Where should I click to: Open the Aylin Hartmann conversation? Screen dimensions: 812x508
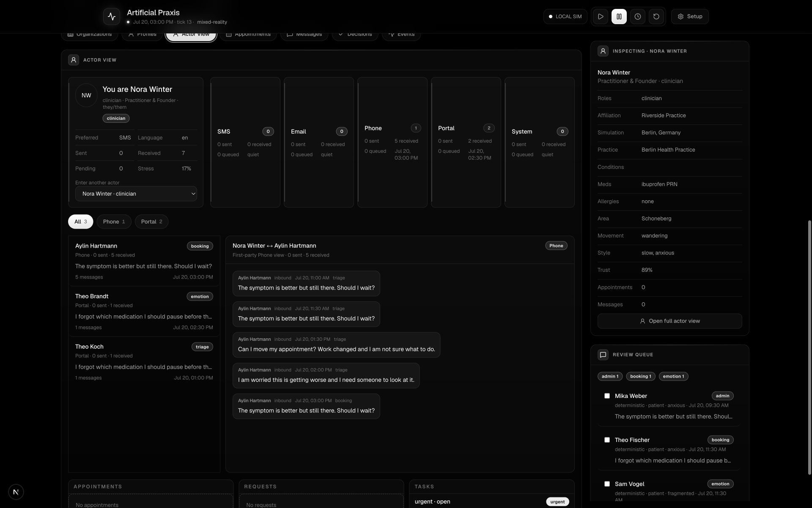point(144,261)
